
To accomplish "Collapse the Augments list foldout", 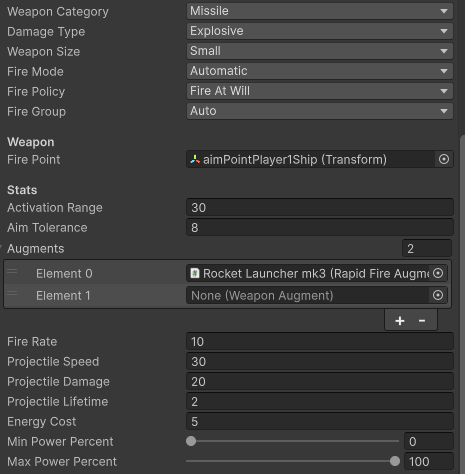I will click(x=1, y=248).
